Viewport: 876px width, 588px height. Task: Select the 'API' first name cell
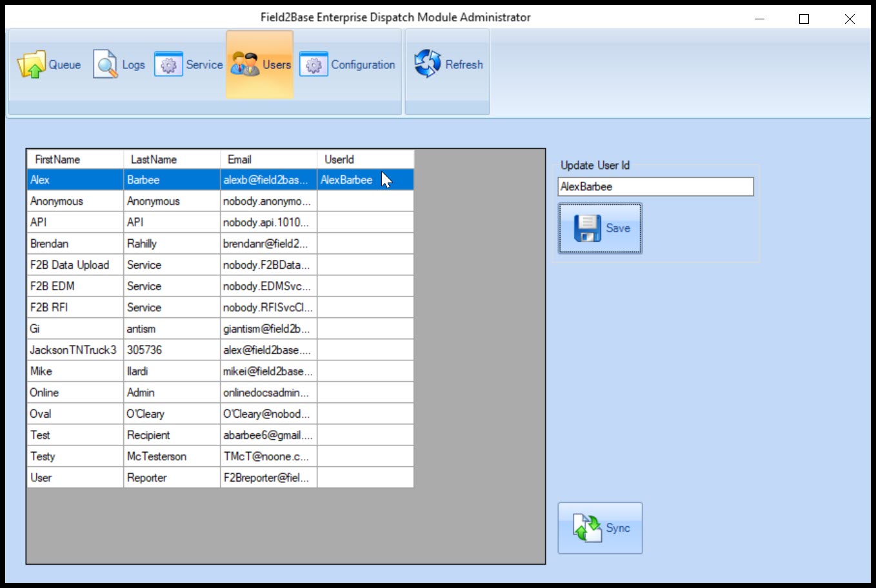pos(75,222)
